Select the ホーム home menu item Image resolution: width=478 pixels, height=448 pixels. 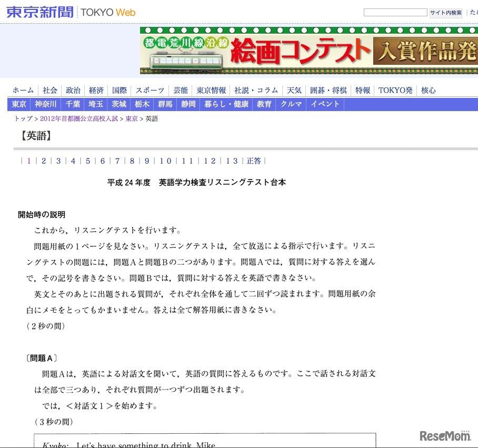[x=23, y=90]
